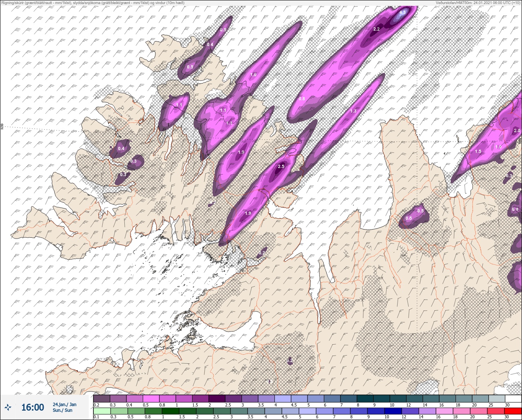
Task: Click the 'Sun./ Sun' weekday label
Action: [x=62, y=410]
